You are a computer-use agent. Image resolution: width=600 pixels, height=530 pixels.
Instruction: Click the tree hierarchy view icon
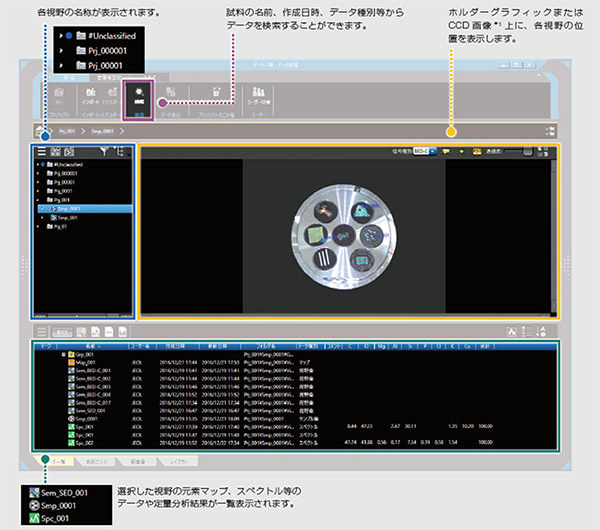[x=121, y=152]
